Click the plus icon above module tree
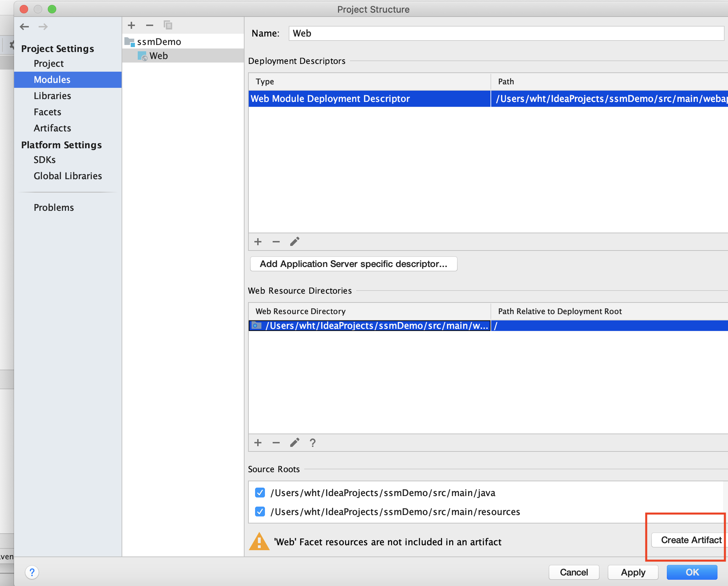728x586 pixels. [x=131, y=25]
